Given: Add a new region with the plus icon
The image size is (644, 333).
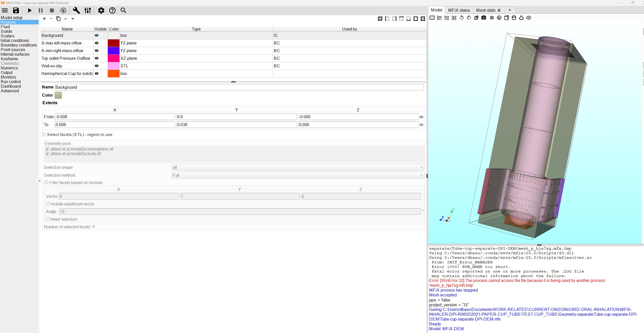Looking at the screenshot, I should coord(44,19).
